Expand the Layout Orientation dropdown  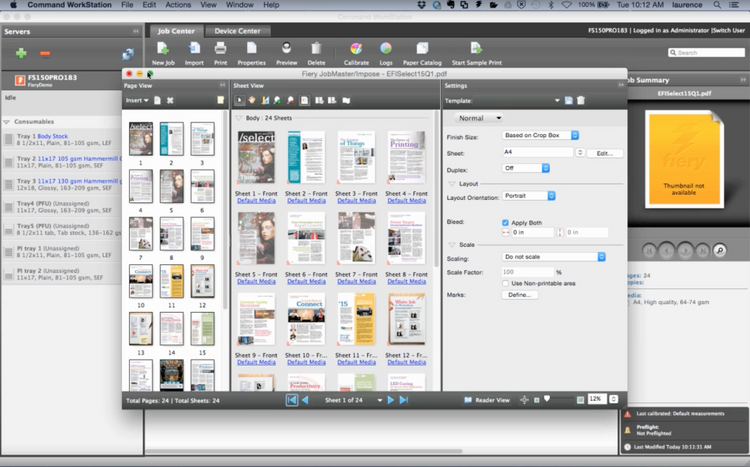pyautogui.click(x=529, y=196)
